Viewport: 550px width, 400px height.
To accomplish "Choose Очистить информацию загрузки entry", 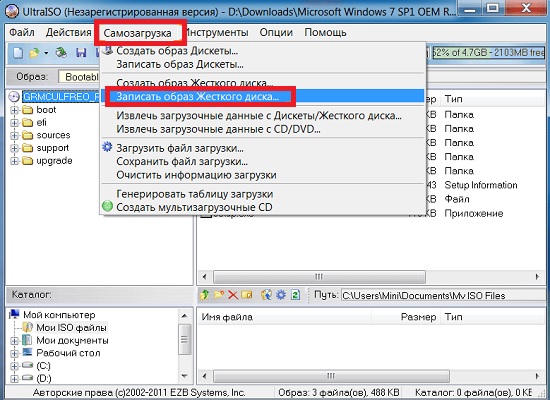I will 263,175.
